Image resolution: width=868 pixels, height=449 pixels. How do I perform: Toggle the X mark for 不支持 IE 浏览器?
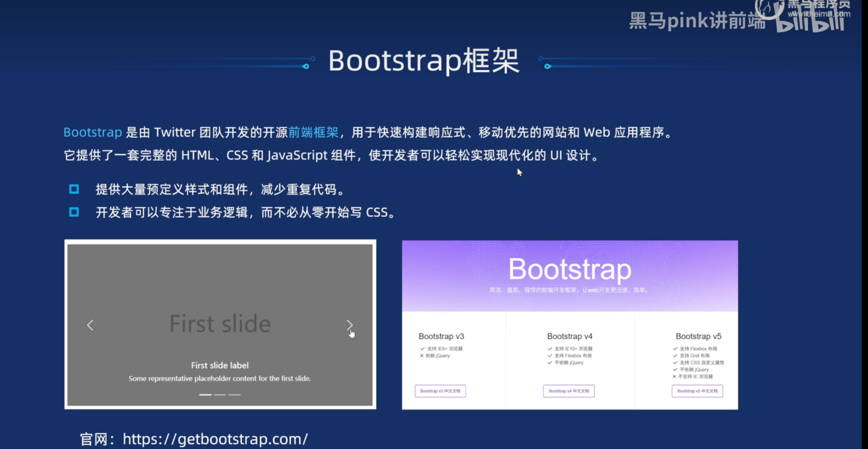[x=674, y=377]
